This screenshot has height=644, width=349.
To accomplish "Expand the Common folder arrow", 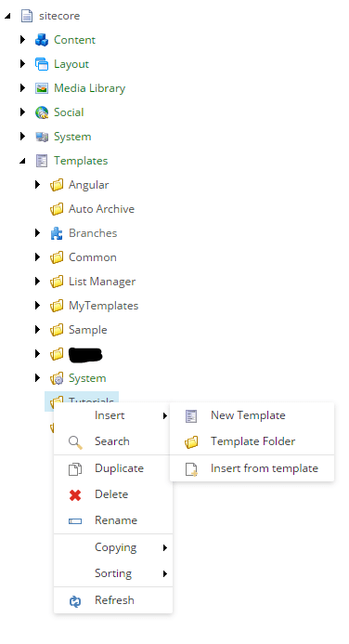I will coord(37,257).
